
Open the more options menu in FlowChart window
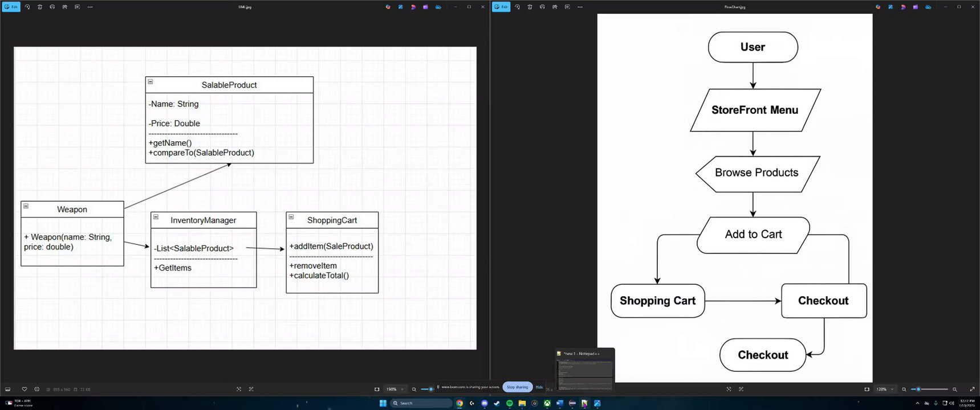pos(580,7)
